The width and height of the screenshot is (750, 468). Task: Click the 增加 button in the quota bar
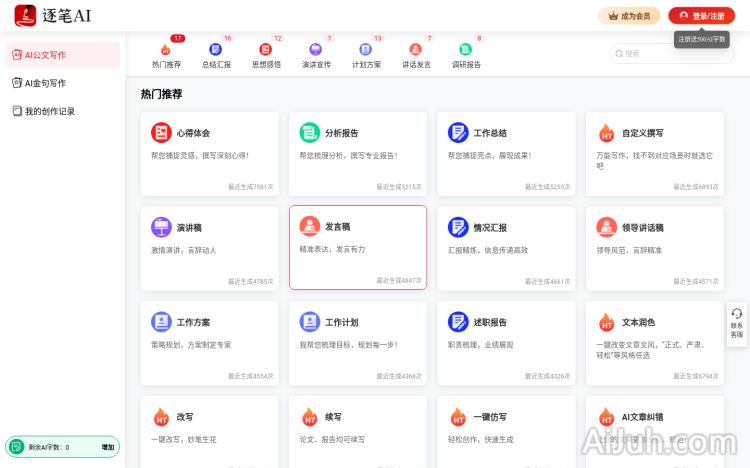pos(108,447)
